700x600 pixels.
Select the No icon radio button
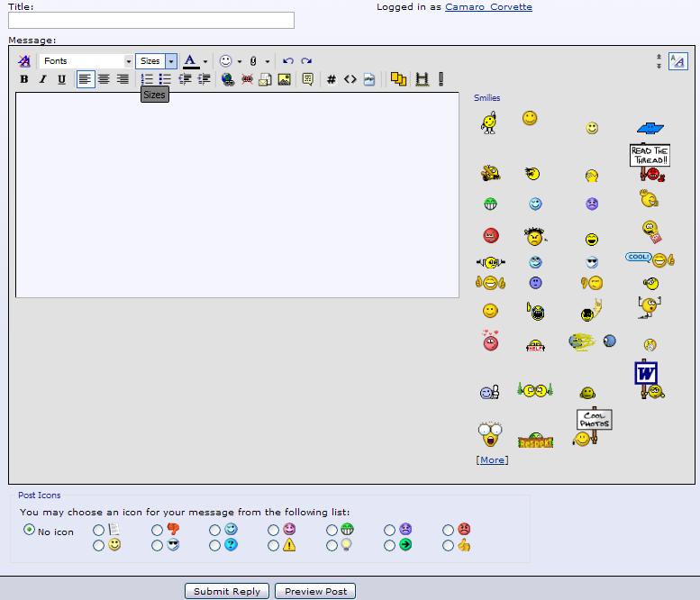pos(29,530)
